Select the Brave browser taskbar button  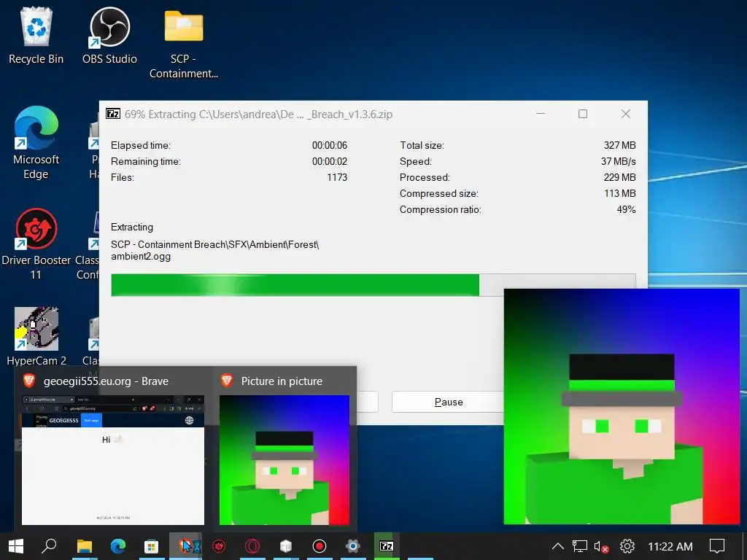tap(186, 546)
